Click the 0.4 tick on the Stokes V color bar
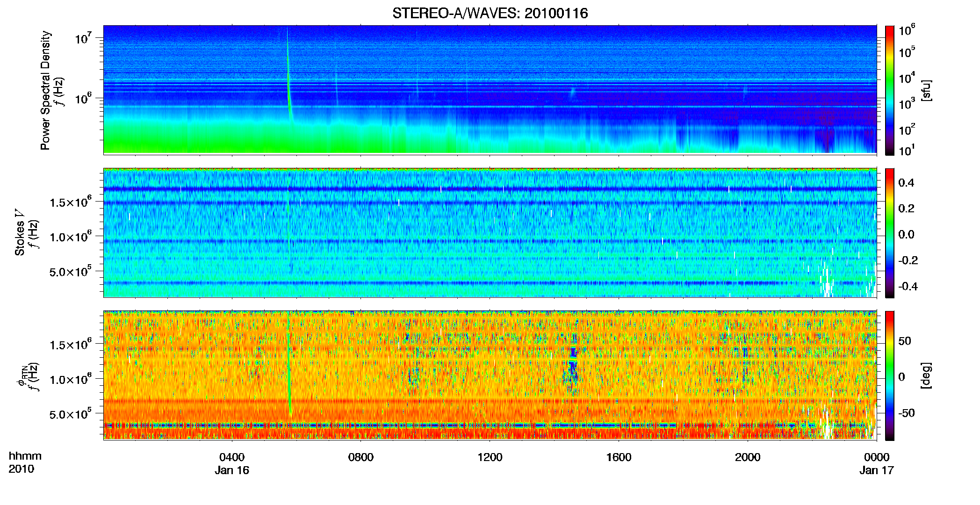 pyautogui.click(x=906, y=183)
